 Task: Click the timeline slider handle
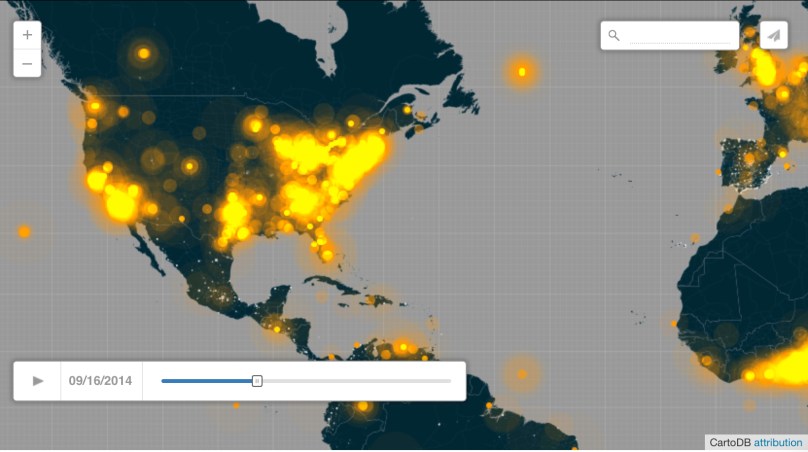(x=257, y=381)
